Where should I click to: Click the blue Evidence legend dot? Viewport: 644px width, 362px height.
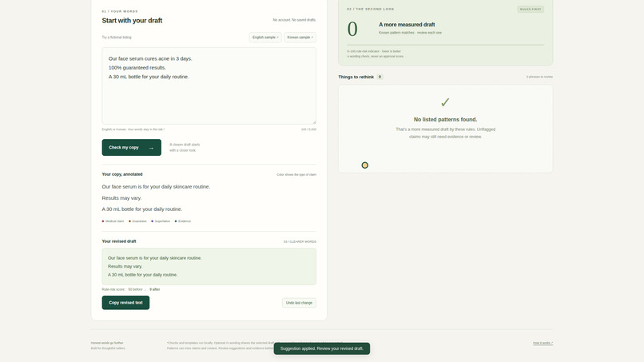(x=176, y=221)
